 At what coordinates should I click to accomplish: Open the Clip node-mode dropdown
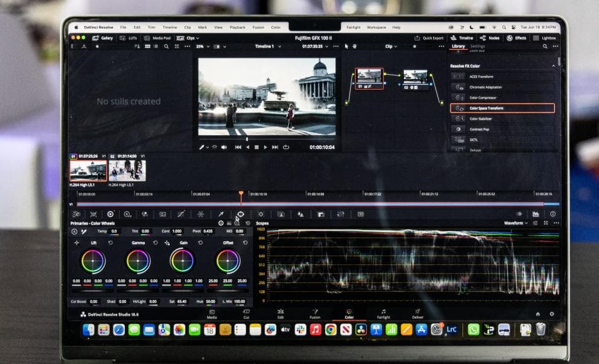point(391,47)
